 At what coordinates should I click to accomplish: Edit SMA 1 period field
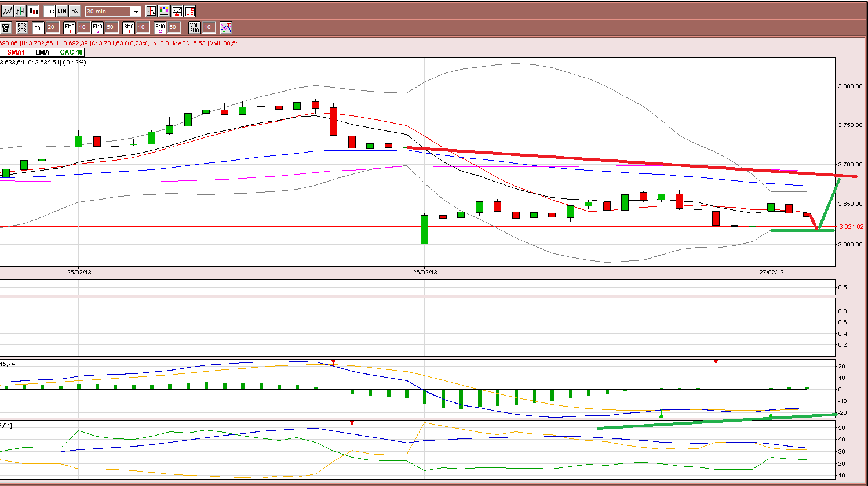coord(142,27)
